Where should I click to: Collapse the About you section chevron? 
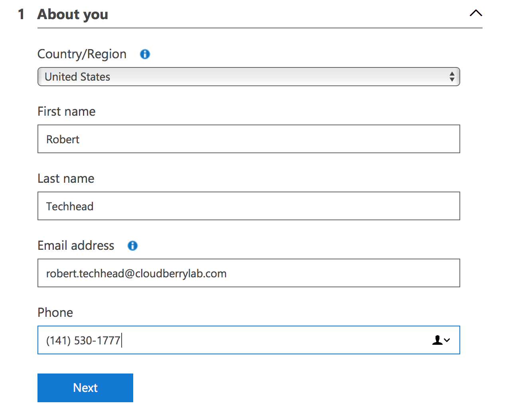point(476,13)
